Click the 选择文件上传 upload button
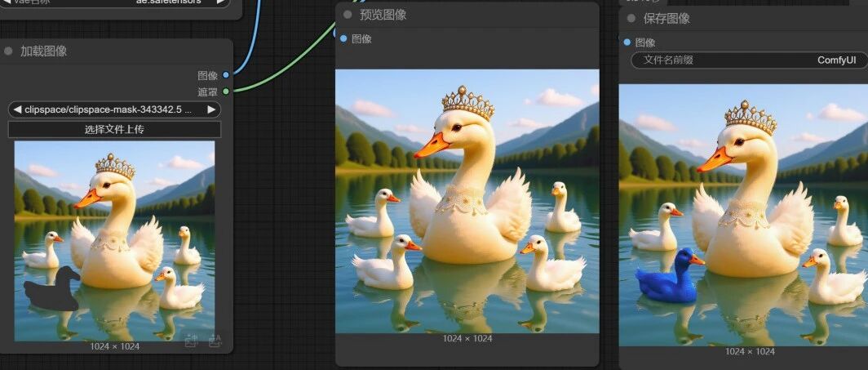The height and width of the screenshot is (370, 868). (114, 130)
